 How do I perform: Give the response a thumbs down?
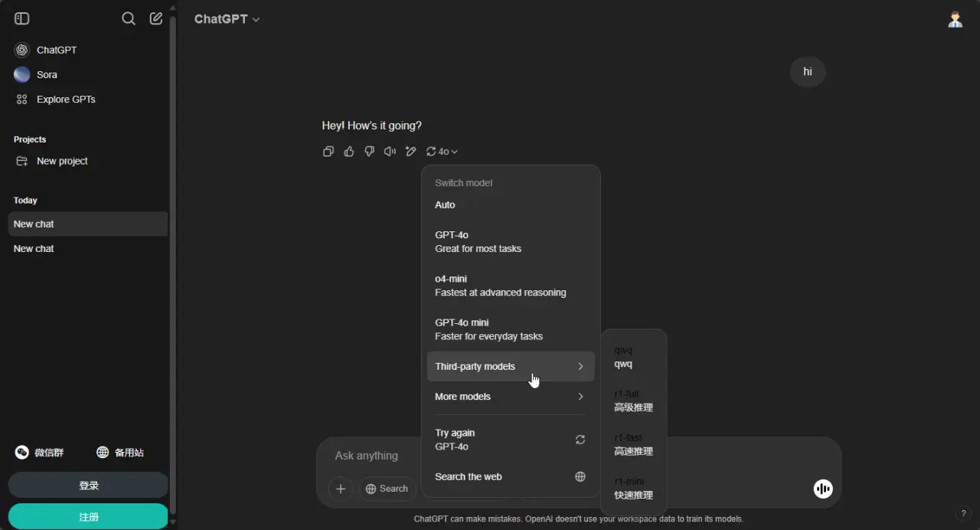(x=370, y=152)
